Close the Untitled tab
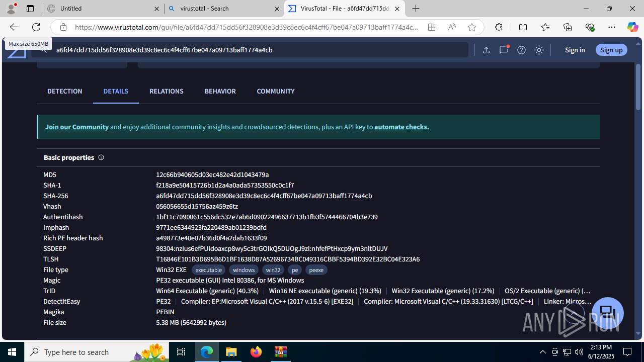 tap(156, 9)
